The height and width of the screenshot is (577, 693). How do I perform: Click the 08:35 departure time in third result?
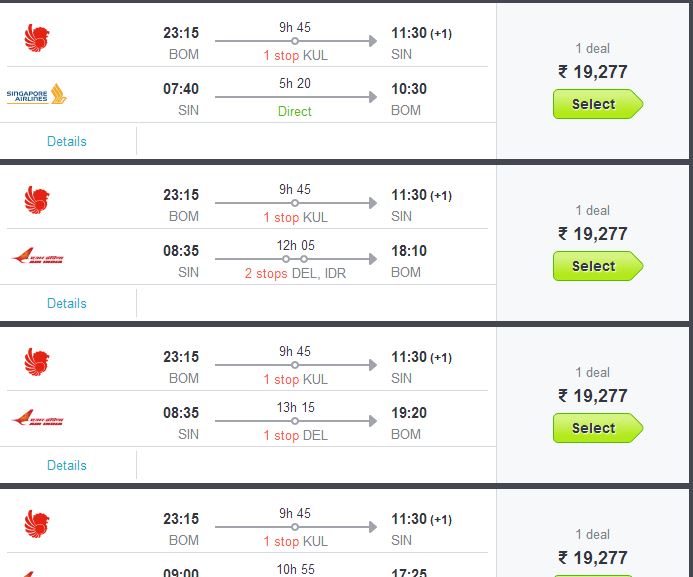click(x=181, y=413)
